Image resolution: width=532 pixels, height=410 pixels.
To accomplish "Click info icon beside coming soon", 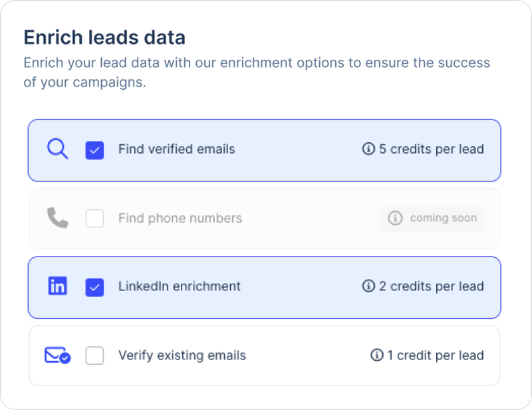I will (395, 218).
